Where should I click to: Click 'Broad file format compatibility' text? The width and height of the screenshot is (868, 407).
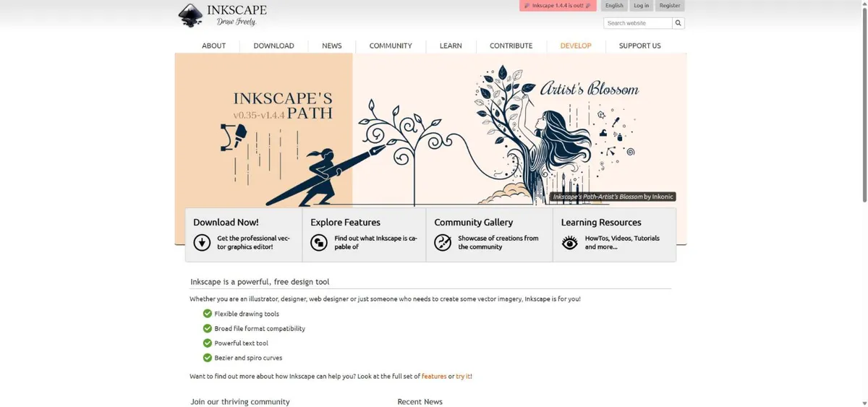[x=260, y=328]
